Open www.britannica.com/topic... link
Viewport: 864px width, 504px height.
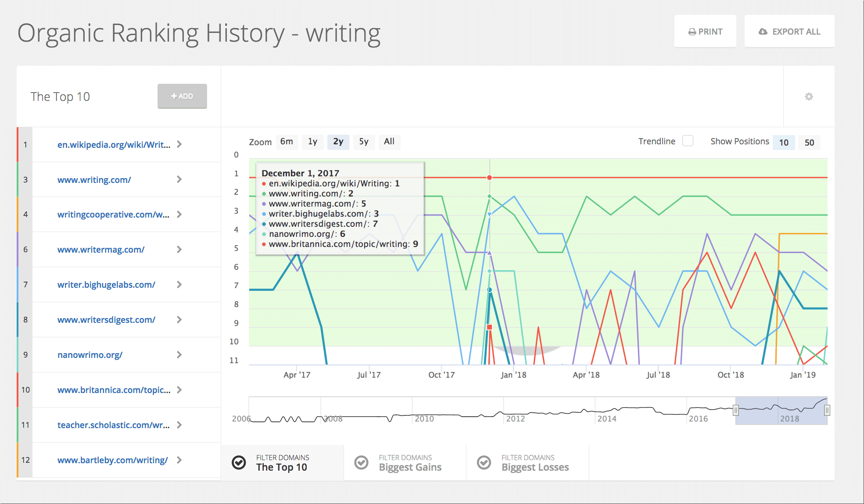pyautogui.click(x=114, y=390)
